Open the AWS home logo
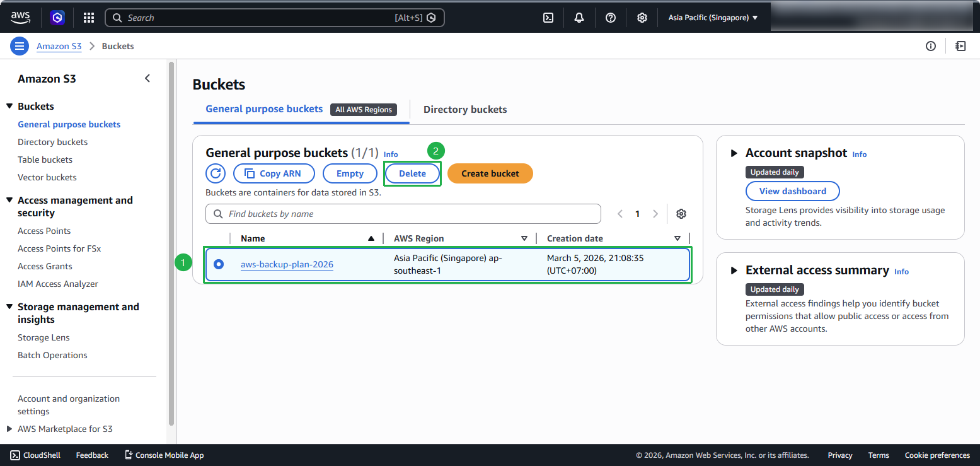 [x=20, y=18]
